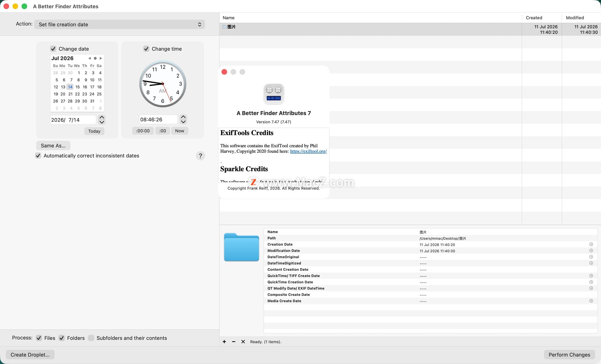Click the Creation Date row arrow icon
The width and height of the screenshot is (601, 364).
591,244
